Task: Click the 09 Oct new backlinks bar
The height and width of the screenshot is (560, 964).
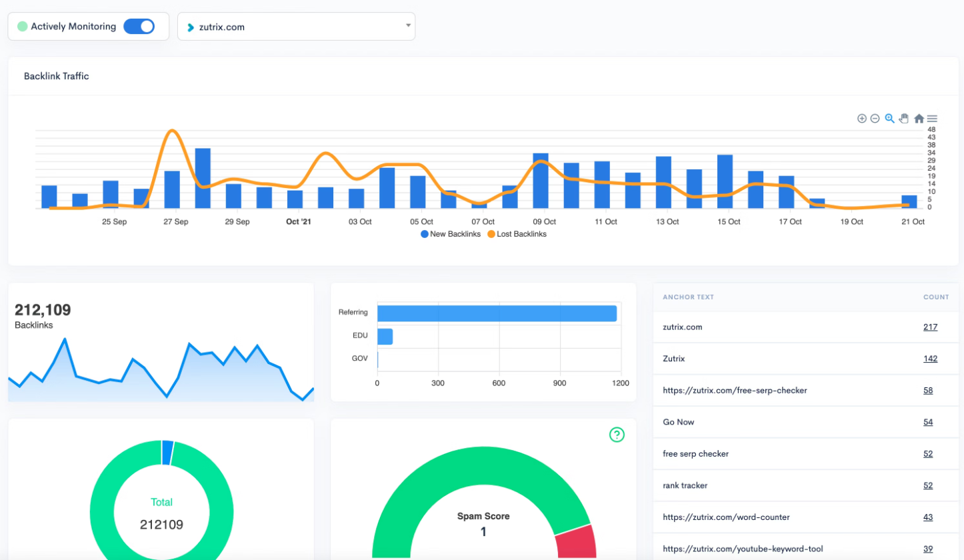Action: (x=541, y=181)
